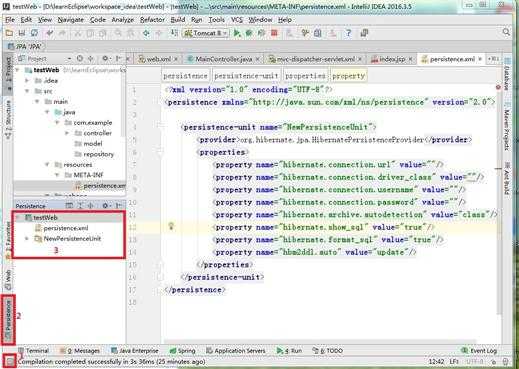Select the model package in project tree

[93, 143]
